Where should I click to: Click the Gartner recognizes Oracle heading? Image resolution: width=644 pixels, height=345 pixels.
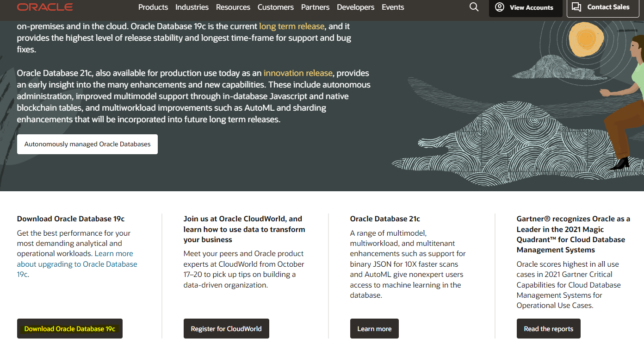coord(573,234)
